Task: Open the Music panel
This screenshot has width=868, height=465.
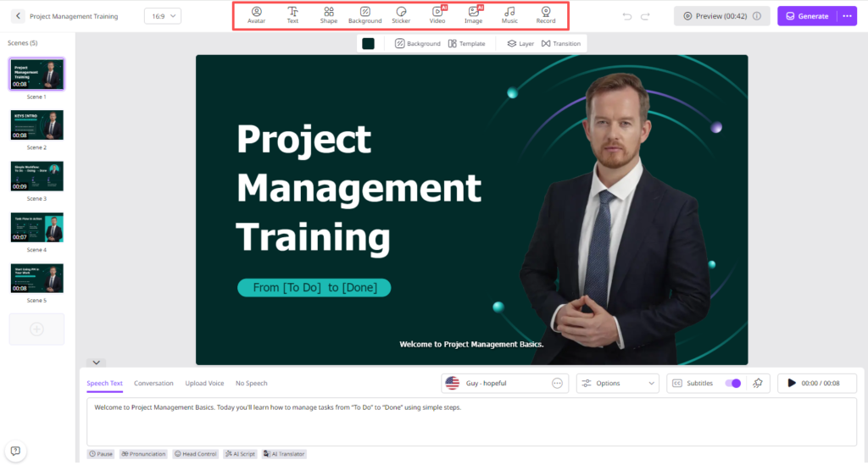Action: (x=509, y=14)
